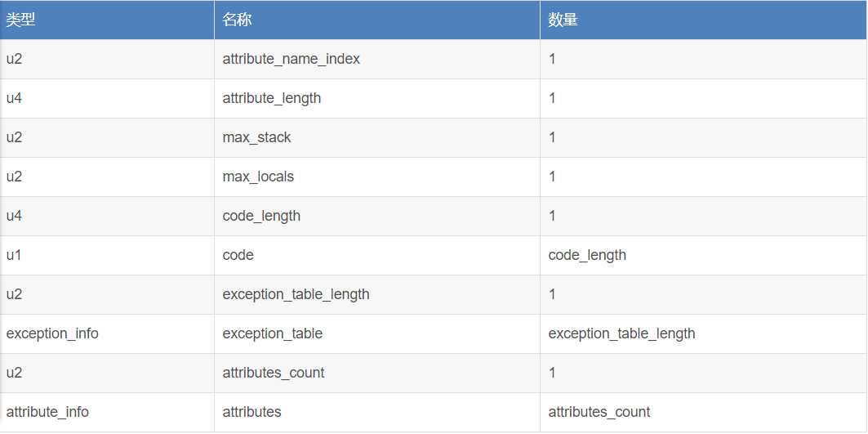Image resolution: width=868 pixels, height=434 pixels.
Task: Select the u1 type cell
Action: (x=15, y=255)
